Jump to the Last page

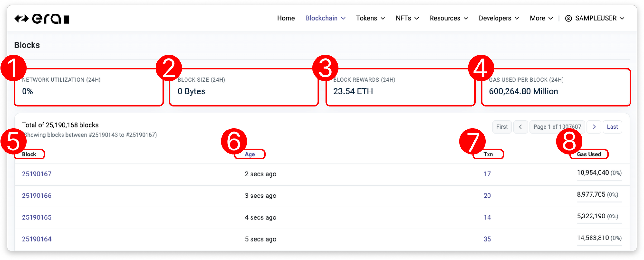[x=612, y=127]
